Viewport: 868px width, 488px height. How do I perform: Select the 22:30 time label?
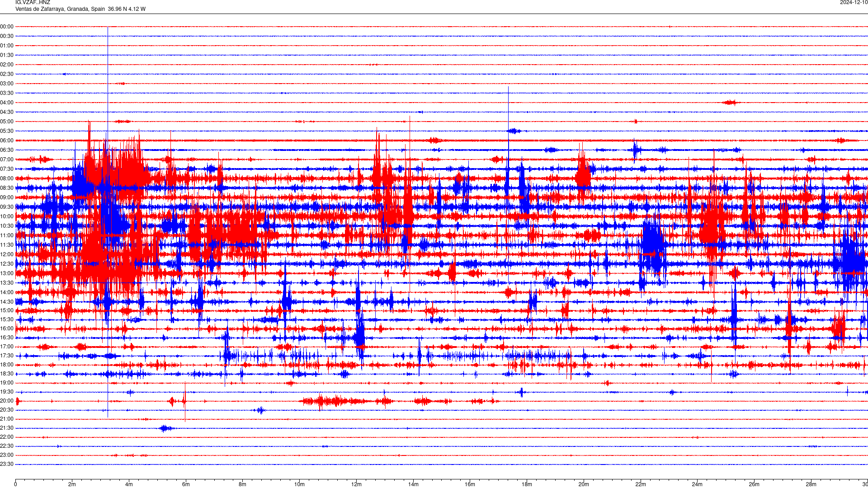(7, 446)
